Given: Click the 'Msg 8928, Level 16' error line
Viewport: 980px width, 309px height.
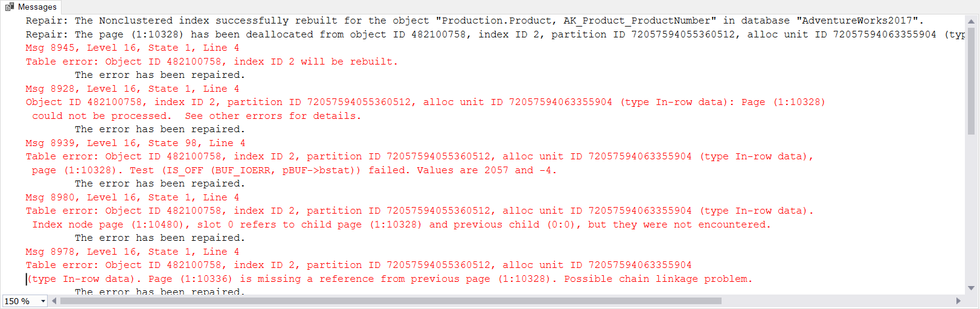Looking at the screenshot, I should point(132,89).
